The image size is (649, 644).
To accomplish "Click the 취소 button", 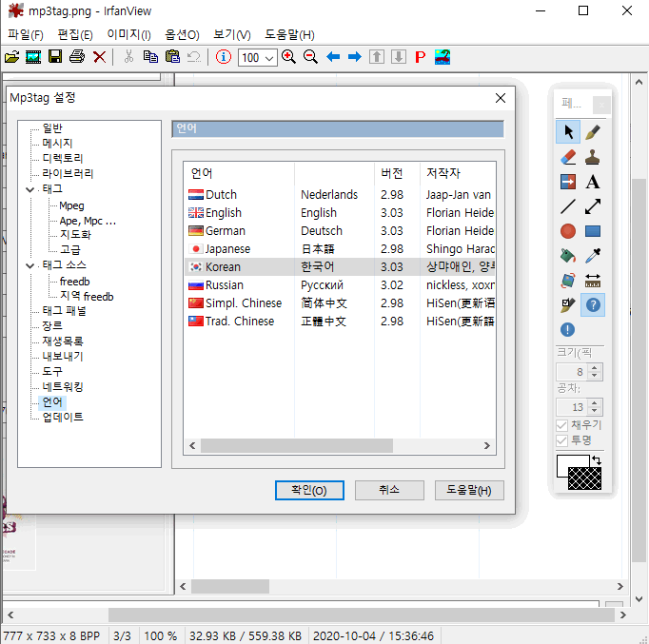I will pyautogui.click(x=389, y=490).
